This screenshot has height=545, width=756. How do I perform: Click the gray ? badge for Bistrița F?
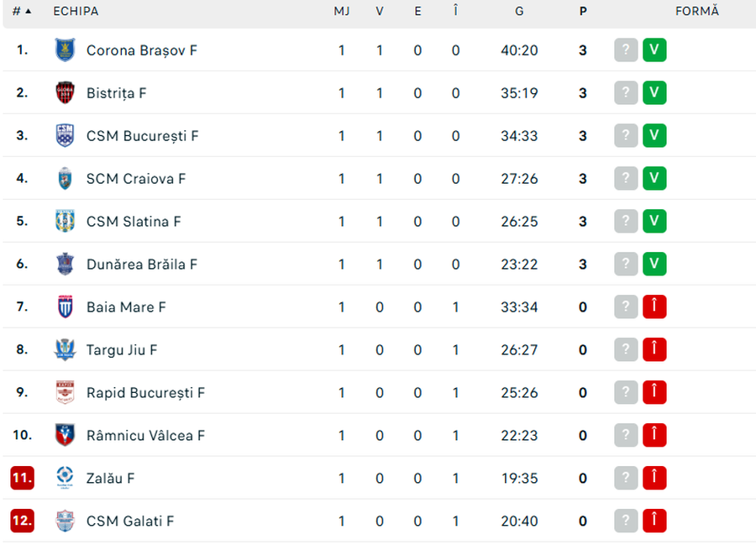[626, 93]
